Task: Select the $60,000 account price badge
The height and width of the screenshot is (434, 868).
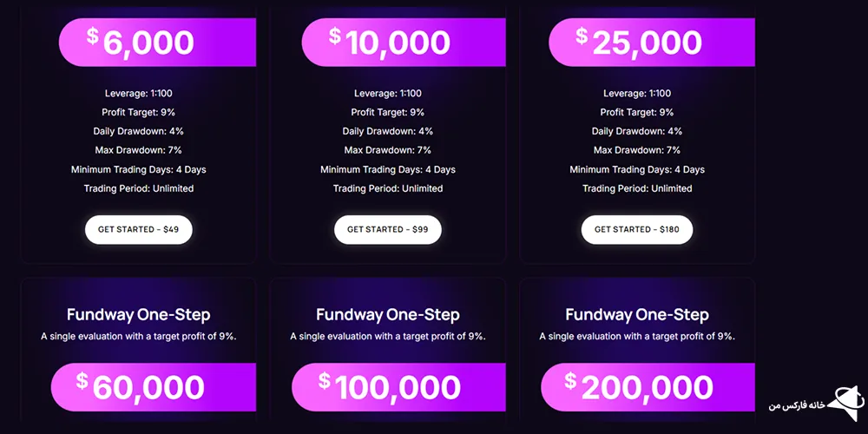Action: (x=154, y=387)
